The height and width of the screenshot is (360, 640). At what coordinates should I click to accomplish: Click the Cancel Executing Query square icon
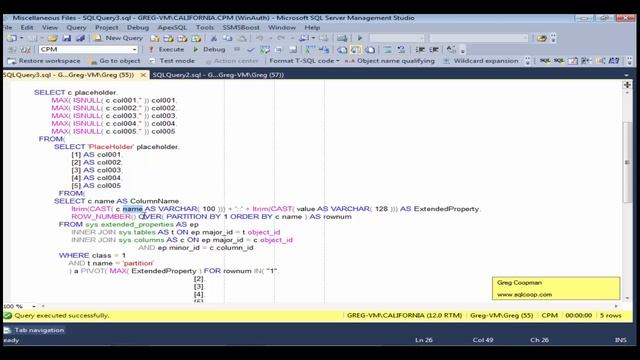pos(237,49)
